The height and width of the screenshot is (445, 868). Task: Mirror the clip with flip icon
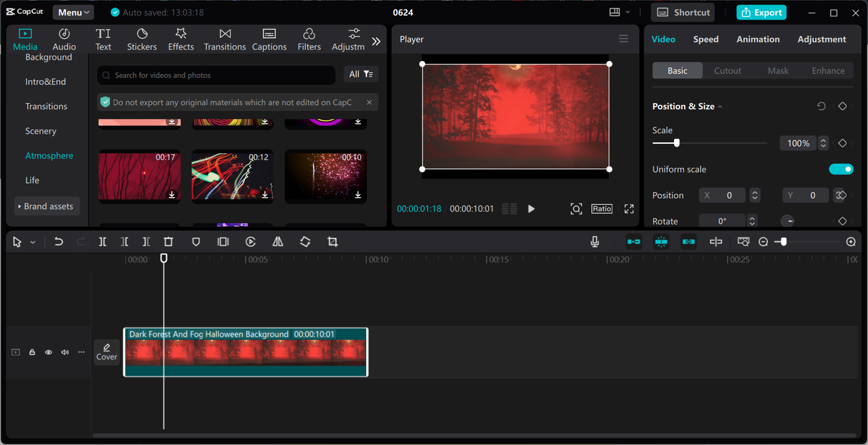click(277, 241)
